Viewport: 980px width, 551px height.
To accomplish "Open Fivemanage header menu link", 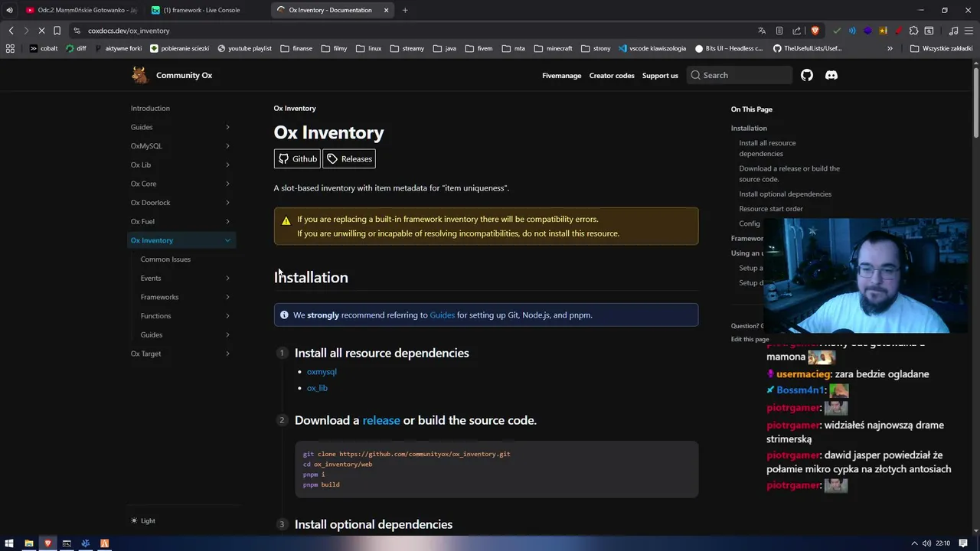I will [x=562, y=75].
